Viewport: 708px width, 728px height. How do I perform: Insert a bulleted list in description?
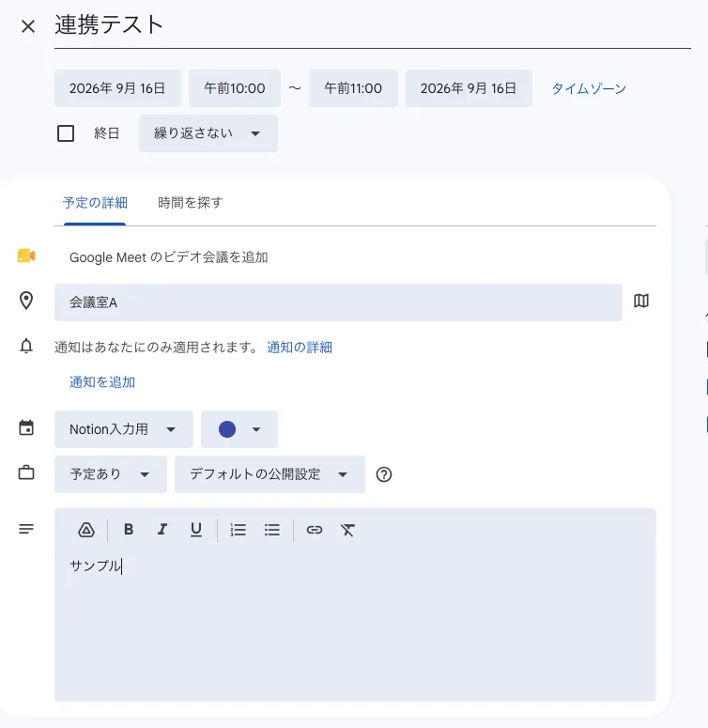point(272,530)
